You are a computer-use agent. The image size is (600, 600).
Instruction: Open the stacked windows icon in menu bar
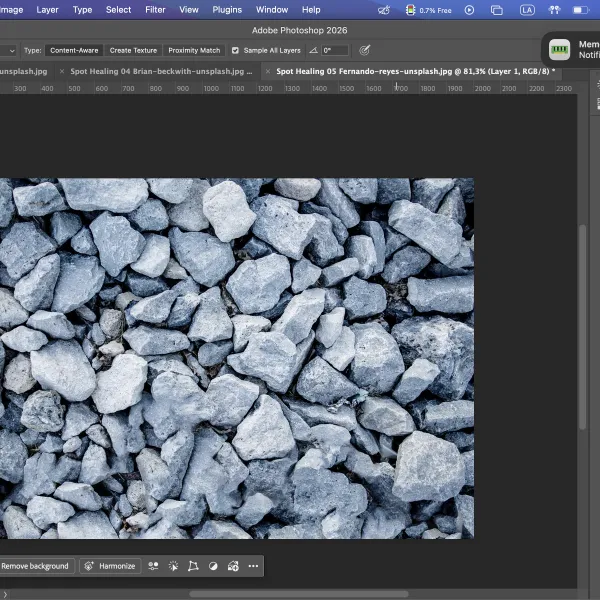click(x=497, y=10)
